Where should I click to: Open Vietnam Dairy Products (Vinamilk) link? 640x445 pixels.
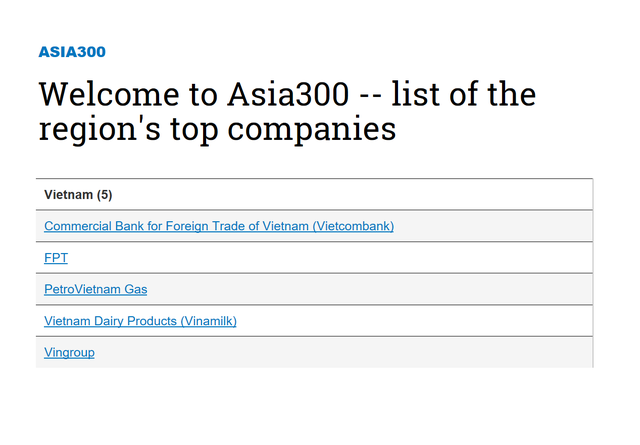pos(140,321)
